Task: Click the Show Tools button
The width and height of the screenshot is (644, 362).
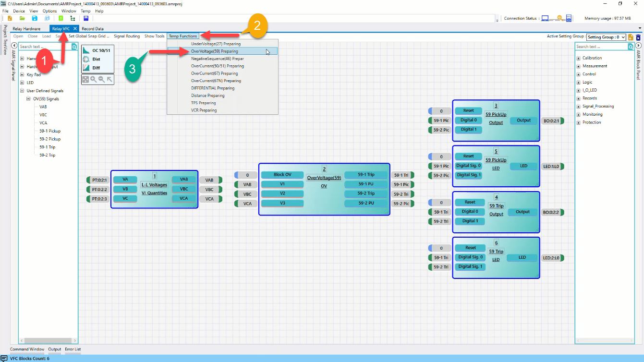Action: pyautogui.click(x=154, y=36)
